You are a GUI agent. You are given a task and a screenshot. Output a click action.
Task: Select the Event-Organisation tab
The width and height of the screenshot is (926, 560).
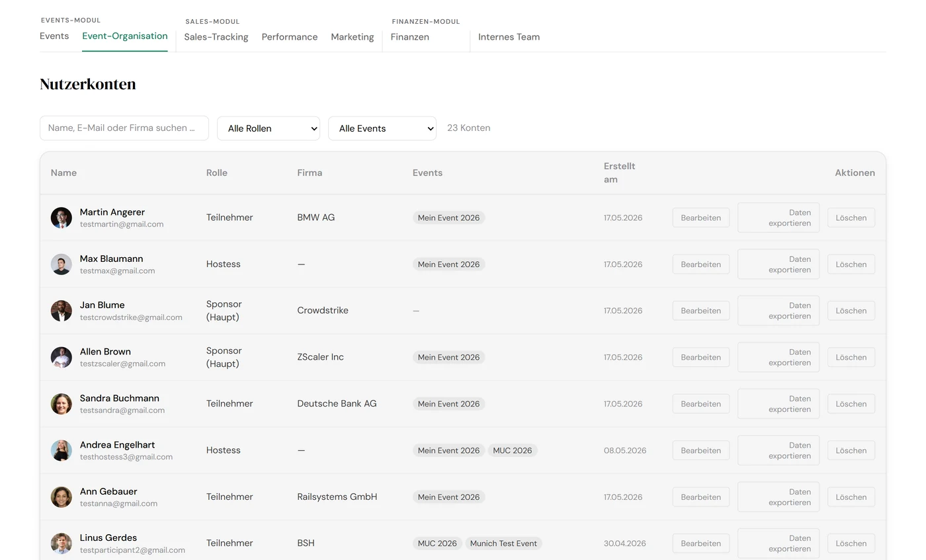(x=125, y=36)
